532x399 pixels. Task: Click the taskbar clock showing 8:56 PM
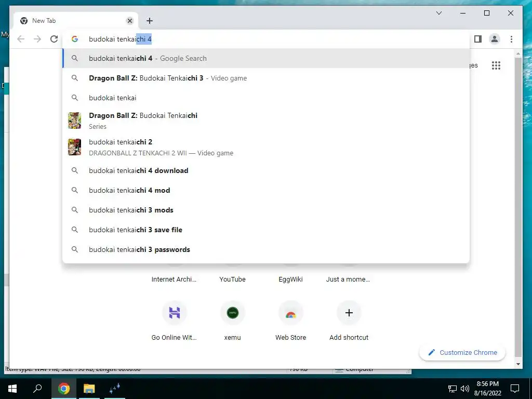[487, 389]
